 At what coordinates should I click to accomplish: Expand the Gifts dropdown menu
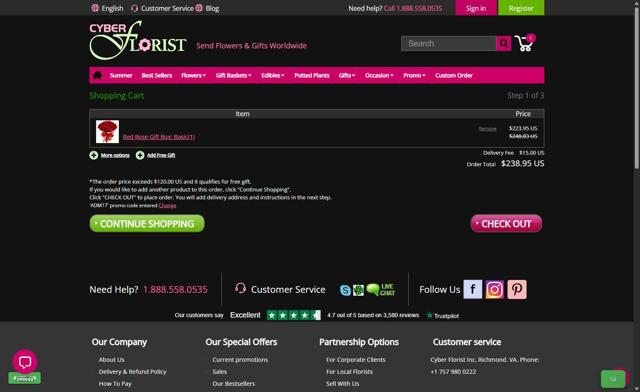[347, 76]
